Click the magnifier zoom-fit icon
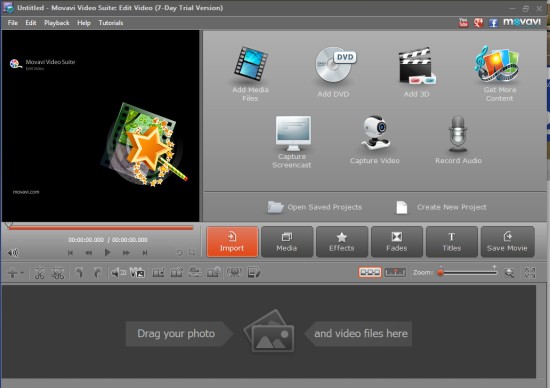 click(x=509, y=273)
